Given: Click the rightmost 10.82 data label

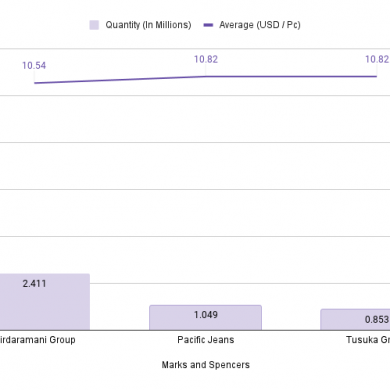Looking at the screenshot, I should (x=377, y=59).
